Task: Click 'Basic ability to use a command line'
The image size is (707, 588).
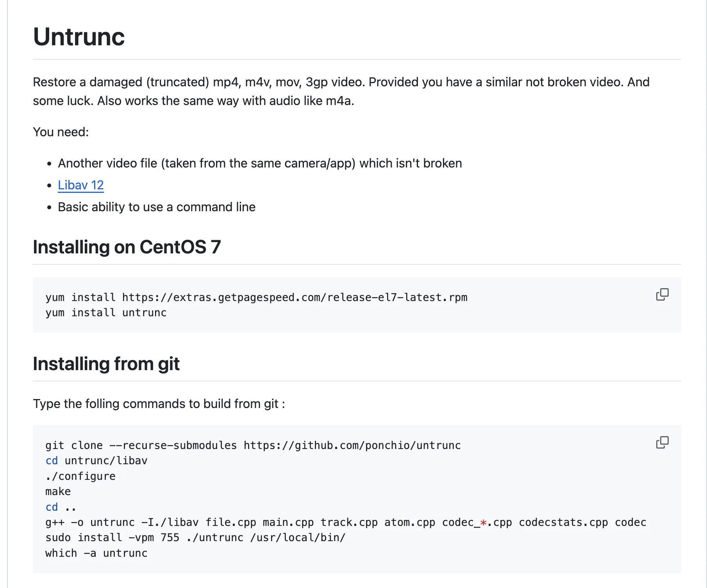Action: (x=157, y=207)
